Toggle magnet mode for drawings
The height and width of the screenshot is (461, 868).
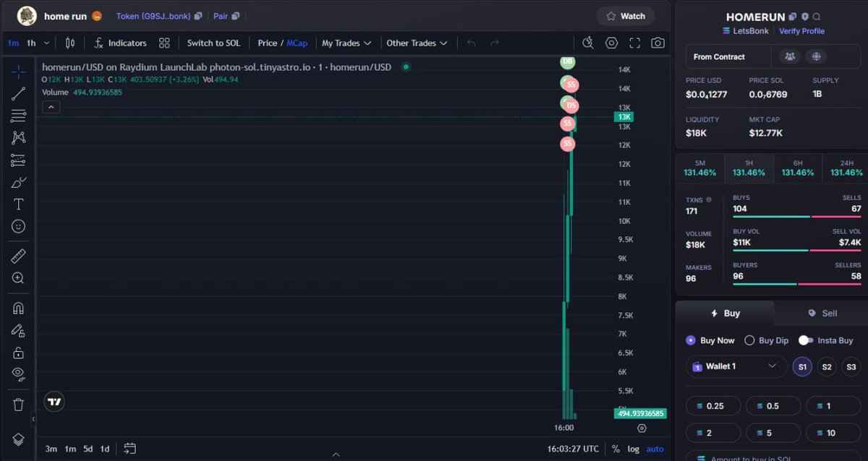[18, 308]
